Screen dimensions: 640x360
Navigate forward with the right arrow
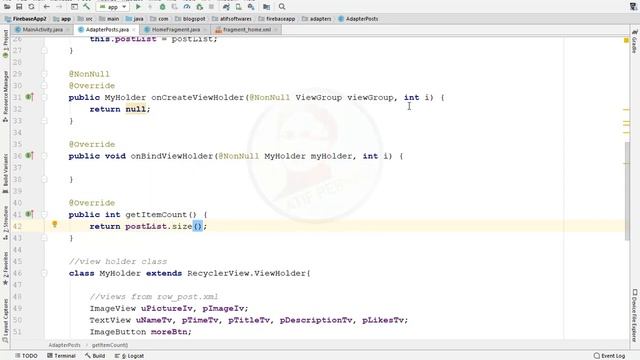click(60, 7)
